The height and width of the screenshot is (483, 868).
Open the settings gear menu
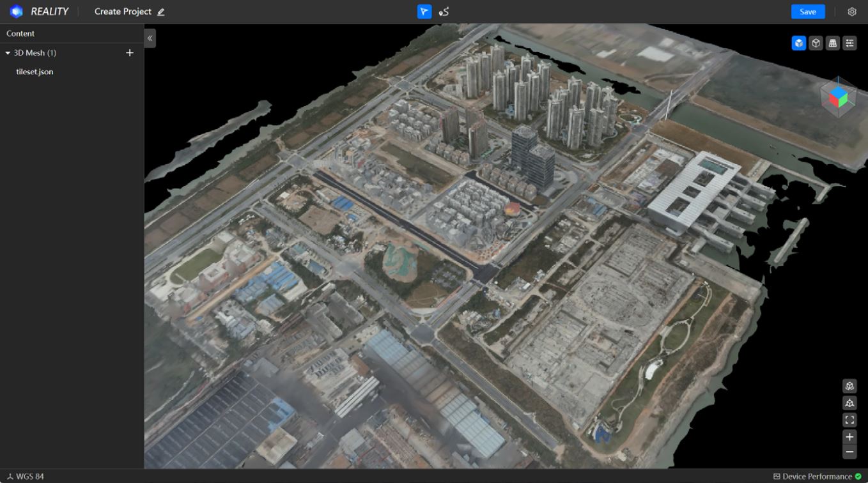[x=852, y=11]
